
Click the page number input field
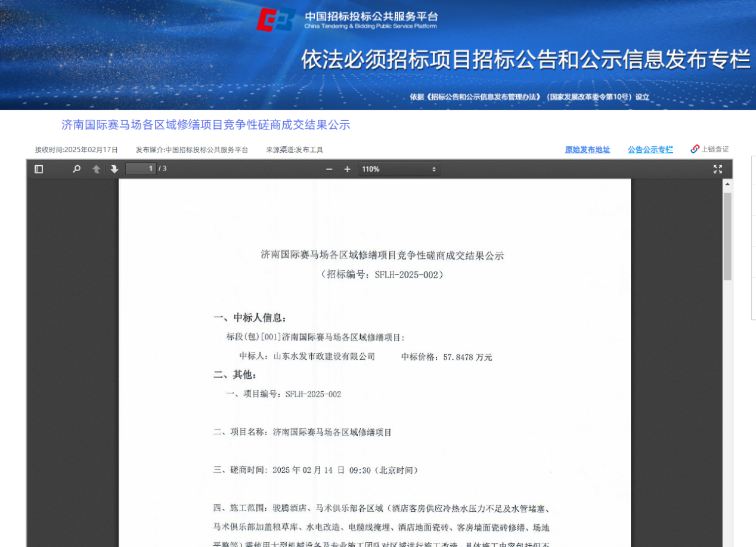(141, 169)
